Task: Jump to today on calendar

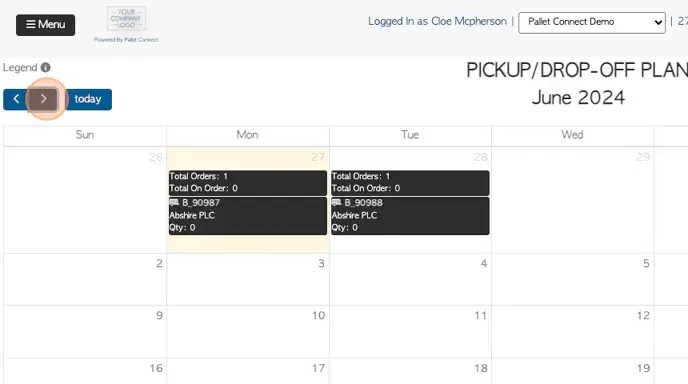Action: click(x=89, y=99)
